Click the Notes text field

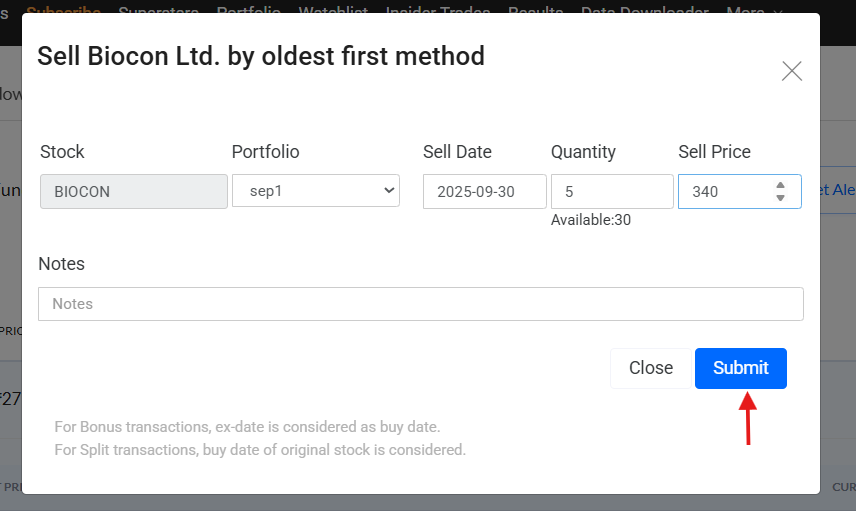(420, 304)
